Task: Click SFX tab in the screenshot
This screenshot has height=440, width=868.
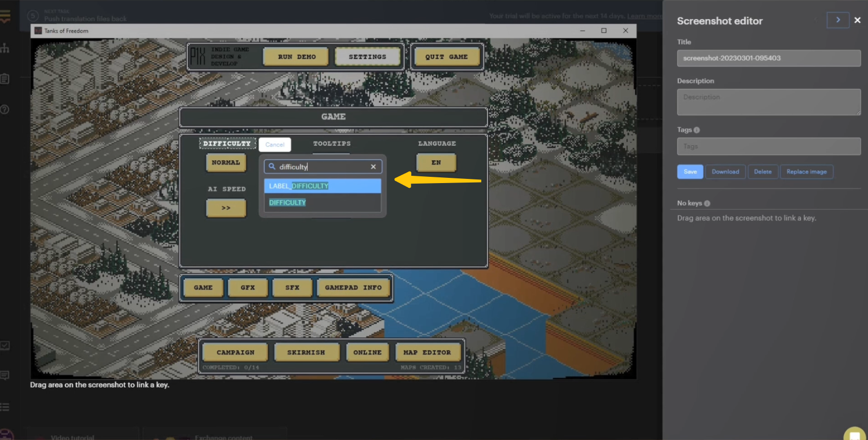Action: tap(292, 288)
